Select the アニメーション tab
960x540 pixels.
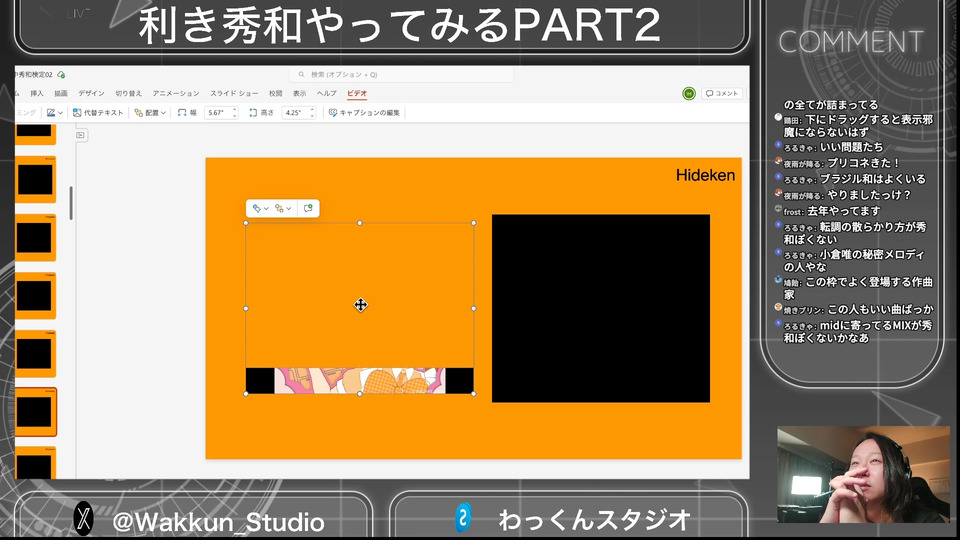[176, 94]
